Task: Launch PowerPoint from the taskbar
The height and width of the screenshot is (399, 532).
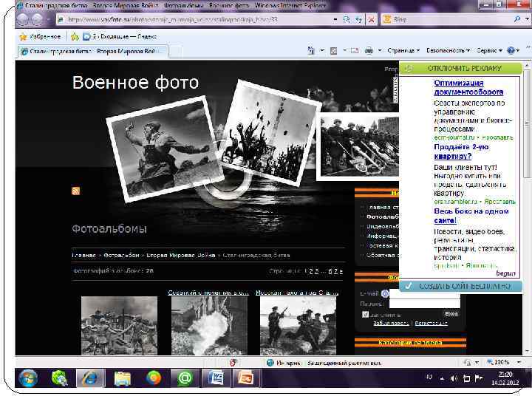Action: (x=243, y=378)
